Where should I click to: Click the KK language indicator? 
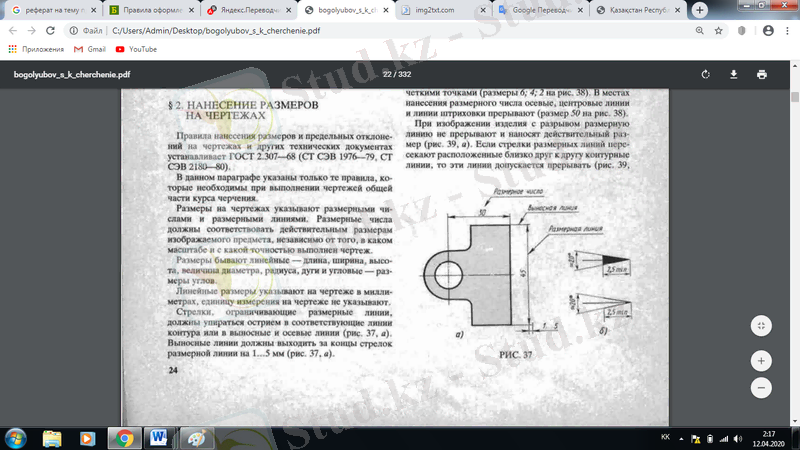[x=665, y=437]
